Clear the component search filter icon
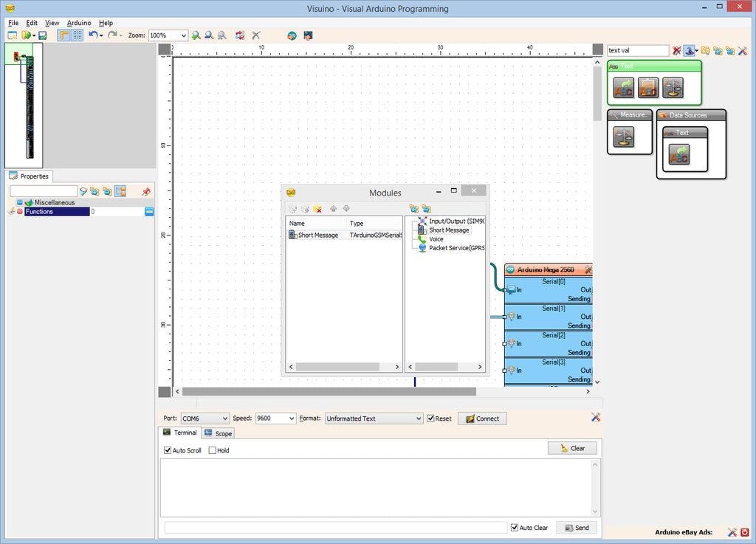This screenshot has height=544, width=756. tap(676, 51)
